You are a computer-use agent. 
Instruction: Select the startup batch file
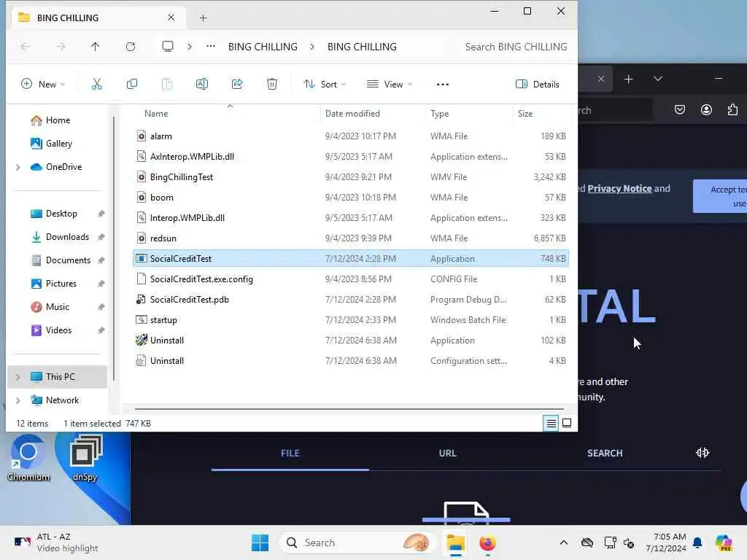351,320
